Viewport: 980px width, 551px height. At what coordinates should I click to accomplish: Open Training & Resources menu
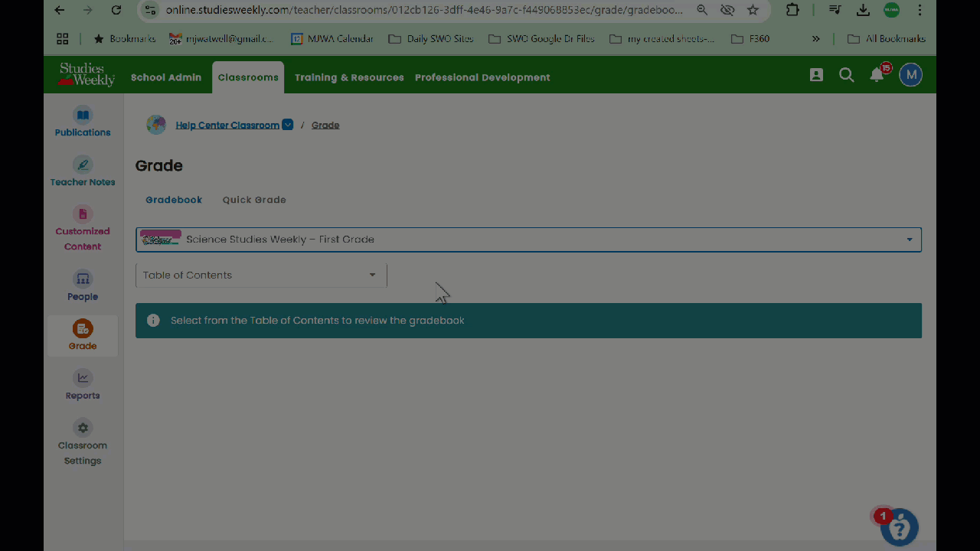point(349,77)
